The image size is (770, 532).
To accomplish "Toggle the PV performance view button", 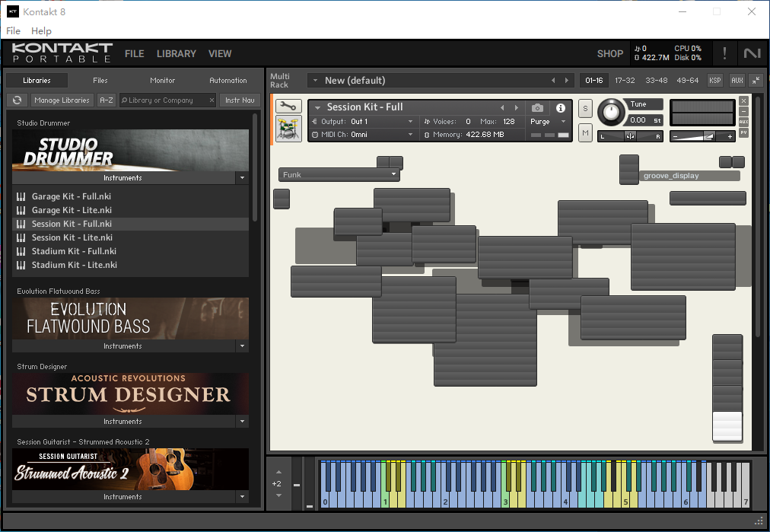I will coord(743,132).
